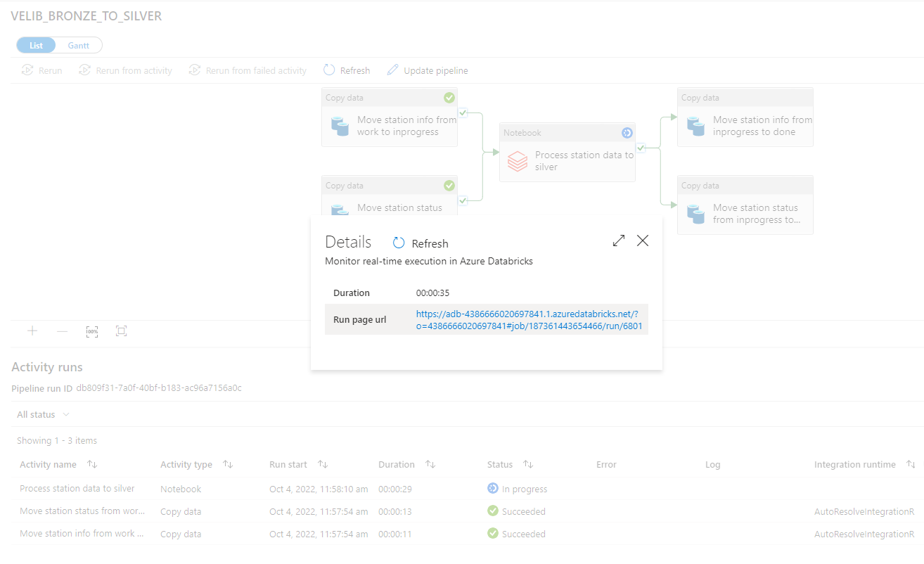Expand the Details popup to full size
This screenshot has width=924, height=564.
coord(619,241)
